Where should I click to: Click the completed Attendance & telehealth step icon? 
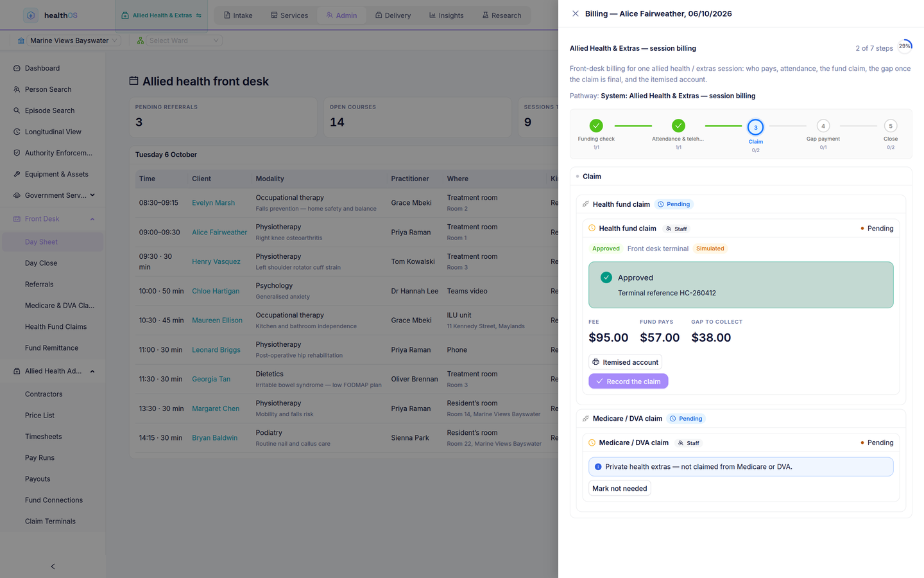click(x=678, y=126)
